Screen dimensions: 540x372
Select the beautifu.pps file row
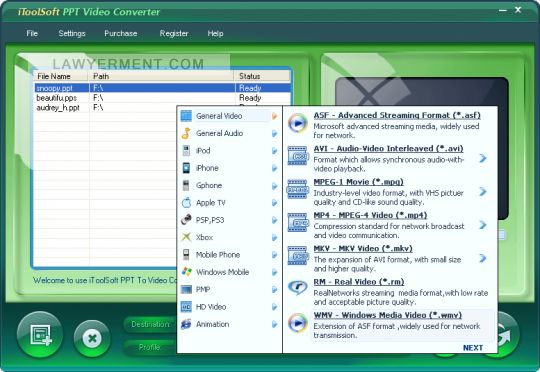(162, 98)
